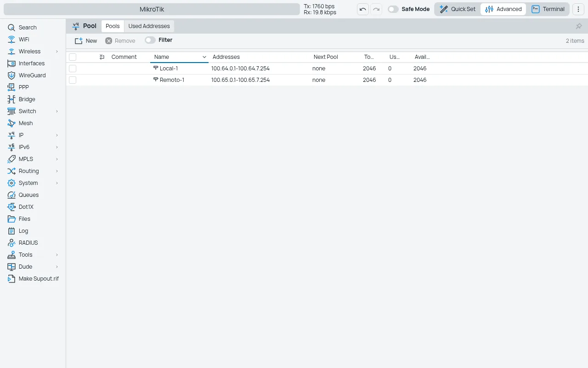This screenshot has width=588, height=368.
Task: Expand the Routing submenu
Action: click(57, 171)
